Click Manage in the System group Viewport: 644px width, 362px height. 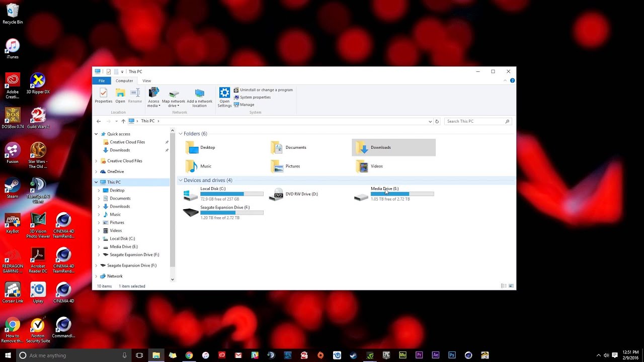tap(244, 105)
